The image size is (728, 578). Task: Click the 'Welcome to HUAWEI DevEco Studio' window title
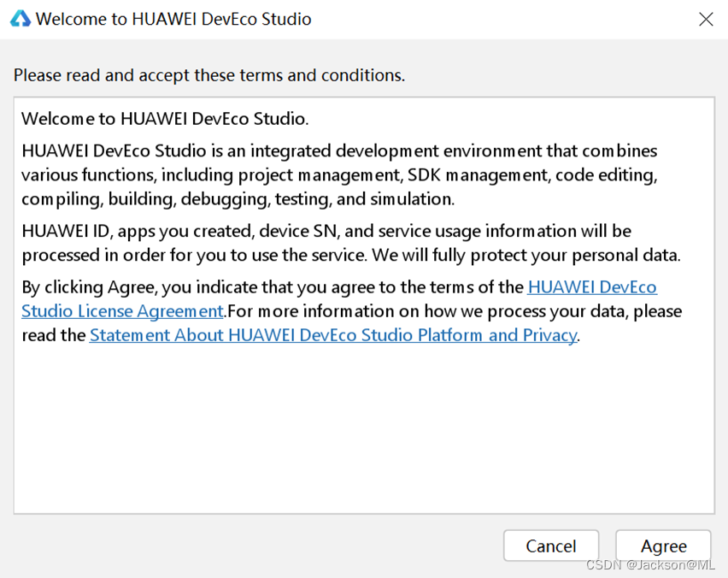(x=173, y=19)
